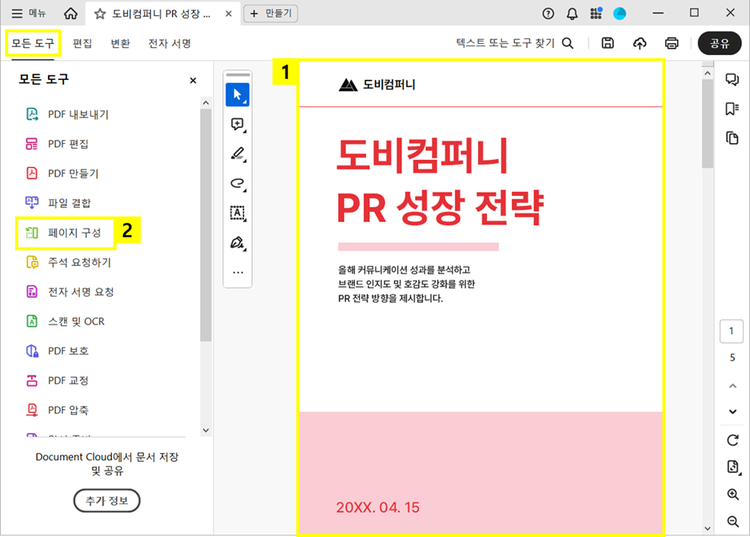Open the 전자 서명 요청 tool
This screenshot has width=750, height=537.
click(x=69, y=292)
